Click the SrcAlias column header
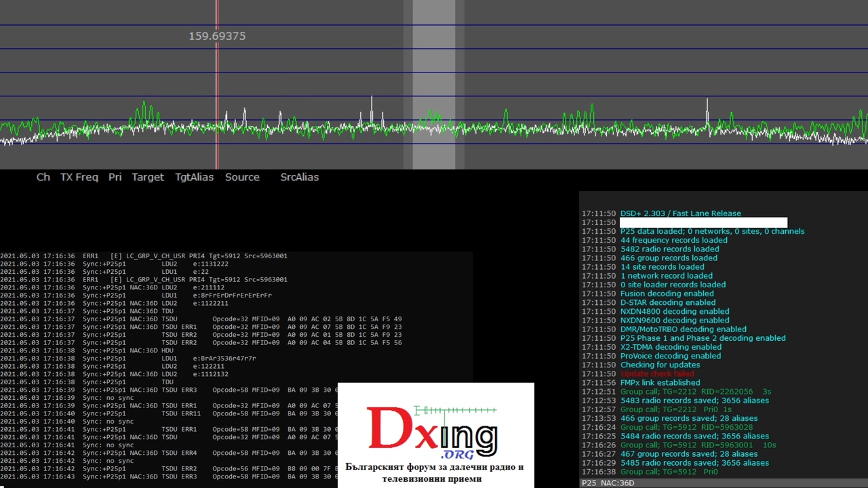Screen dimensions: 868x488 (300, 177)
